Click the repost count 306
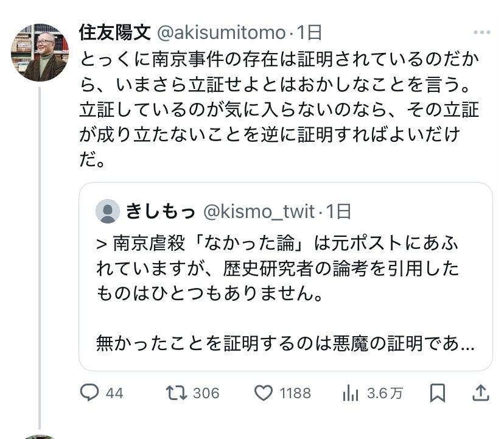This screenshot has width=504, height=439. (x=206, y=393)
